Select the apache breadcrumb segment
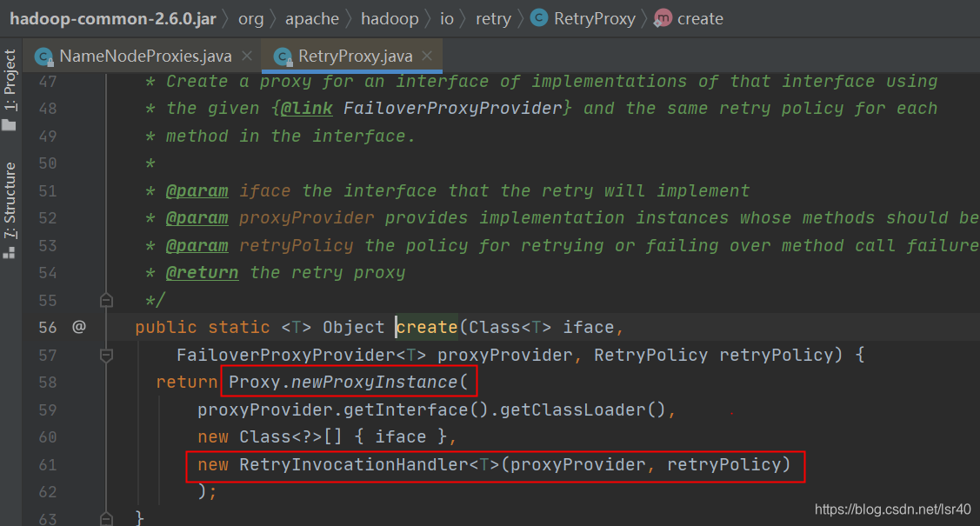The image size is (980, 526). click(x=312, y=19)
